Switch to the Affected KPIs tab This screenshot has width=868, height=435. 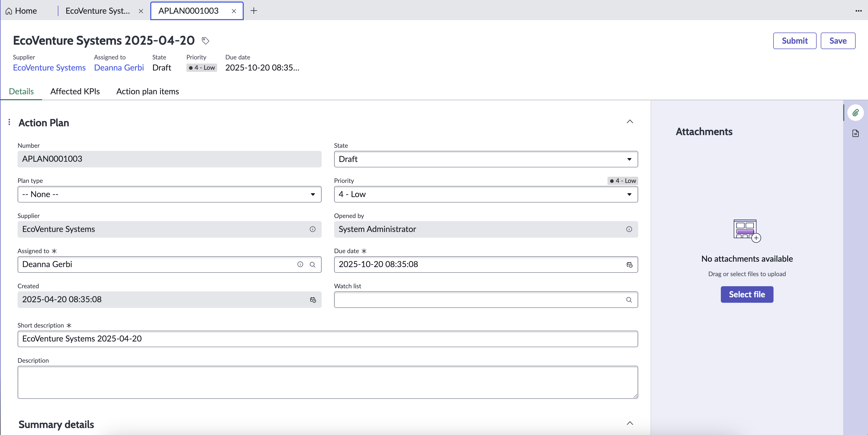[x=75, y=91]
